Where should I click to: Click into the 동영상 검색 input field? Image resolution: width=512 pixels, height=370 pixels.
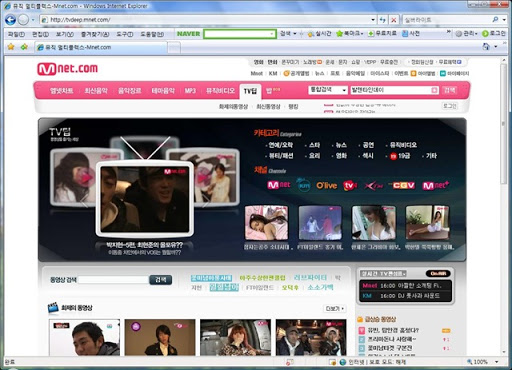click(x=113, y=280)
